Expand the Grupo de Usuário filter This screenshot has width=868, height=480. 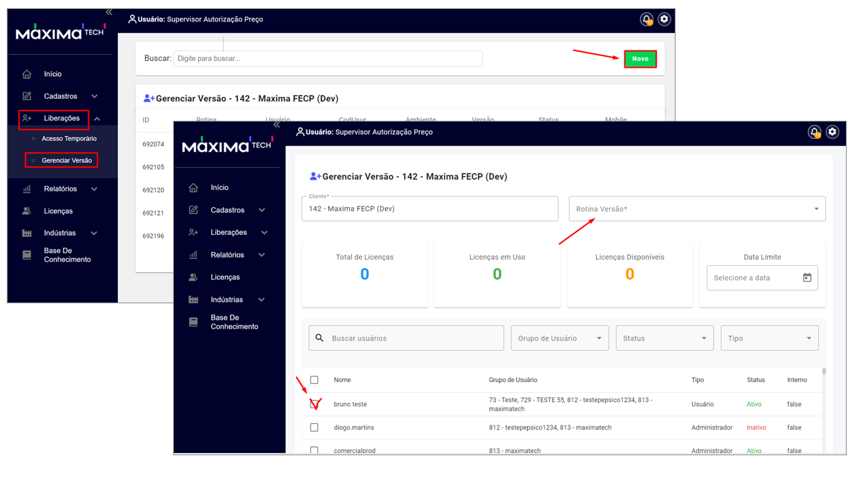pyautogui.click(x=560, y=338)
